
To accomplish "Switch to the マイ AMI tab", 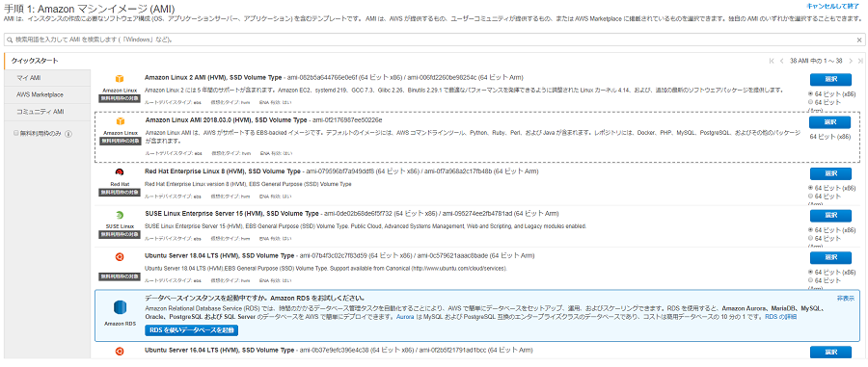I will point(47,78).
